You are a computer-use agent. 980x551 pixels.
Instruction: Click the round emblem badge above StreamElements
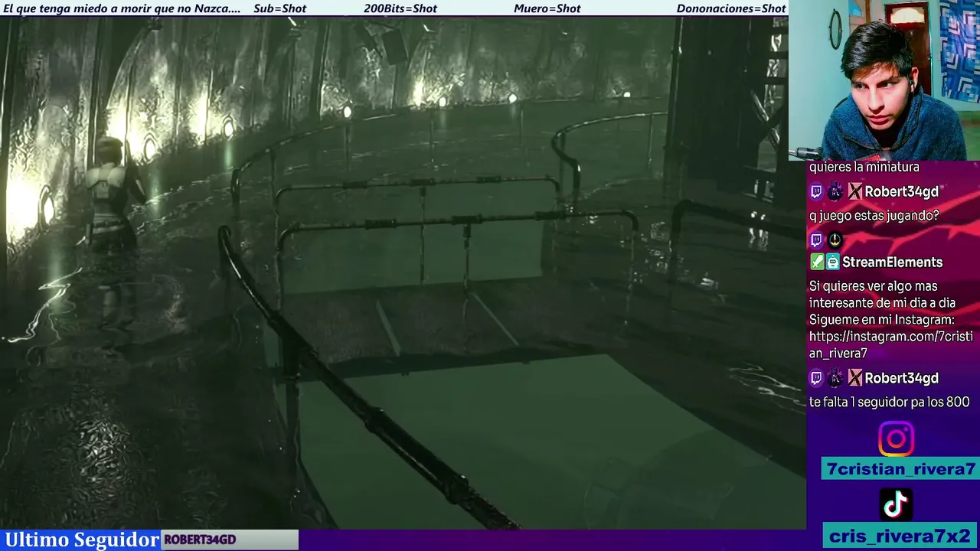click(x=835, y=240)
